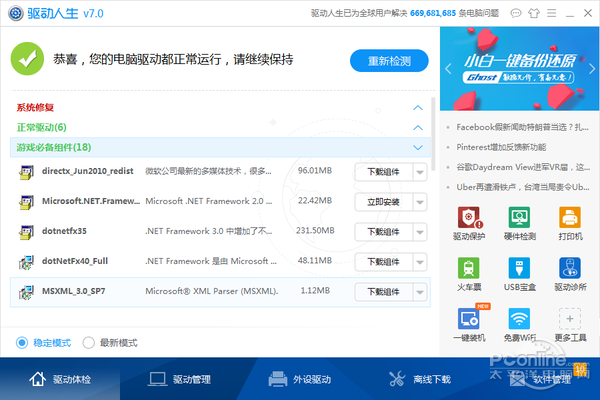Click the green checkmark status icon

pyautogui.click(x=27, y=59)
